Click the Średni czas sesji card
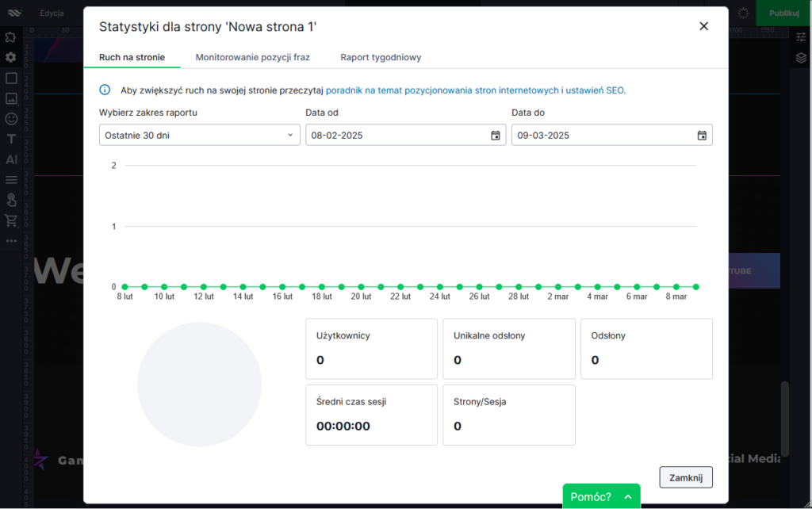Screen dimensions: 812x509 371,415
